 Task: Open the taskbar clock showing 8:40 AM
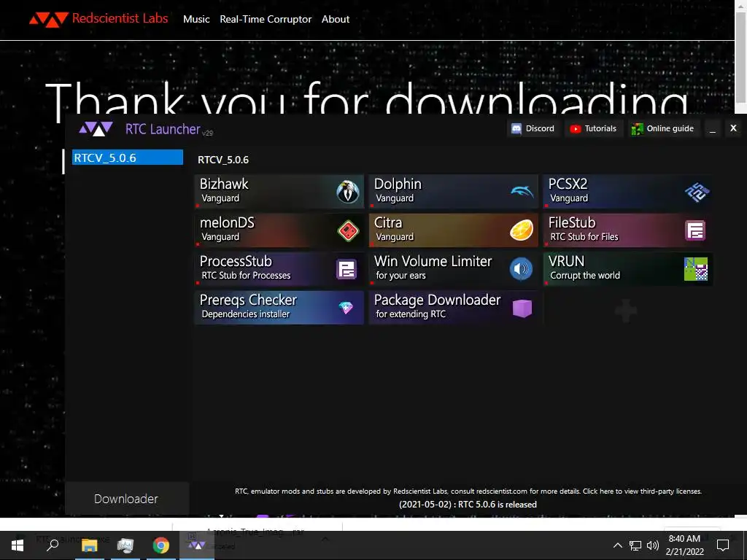click(684, 545)
